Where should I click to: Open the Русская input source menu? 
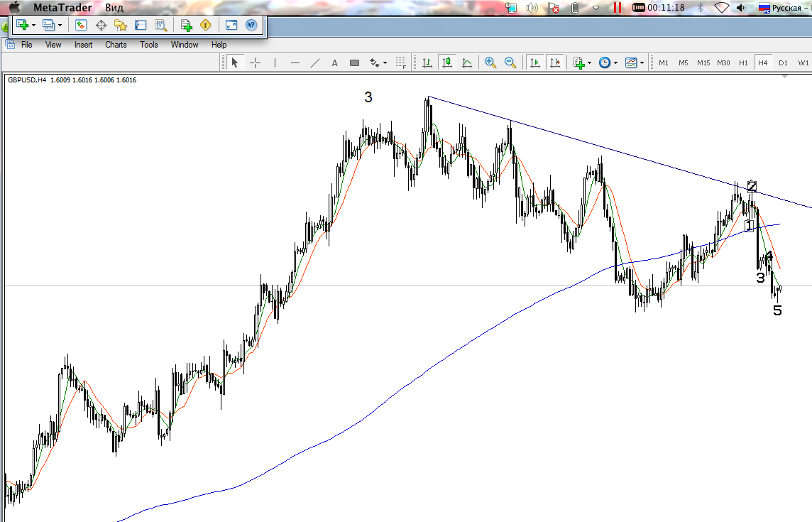[784, 8]
